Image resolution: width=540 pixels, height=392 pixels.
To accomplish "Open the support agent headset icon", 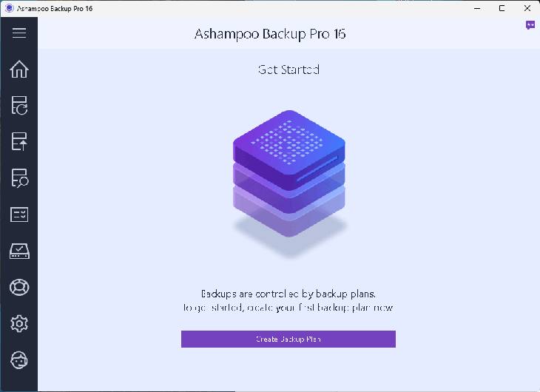I will [19, 360].
